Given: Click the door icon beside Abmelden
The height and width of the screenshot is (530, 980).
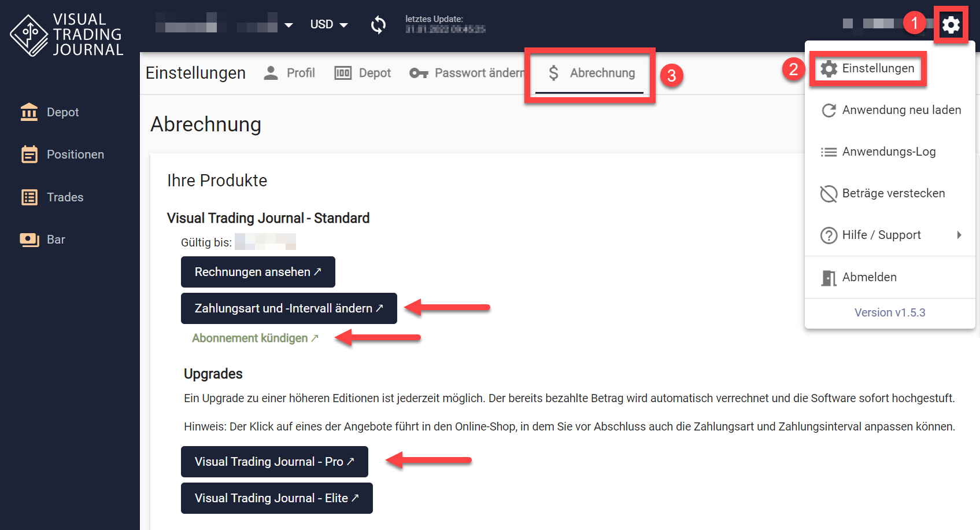Looking at the screenshot, I should (x=829, y=278).
